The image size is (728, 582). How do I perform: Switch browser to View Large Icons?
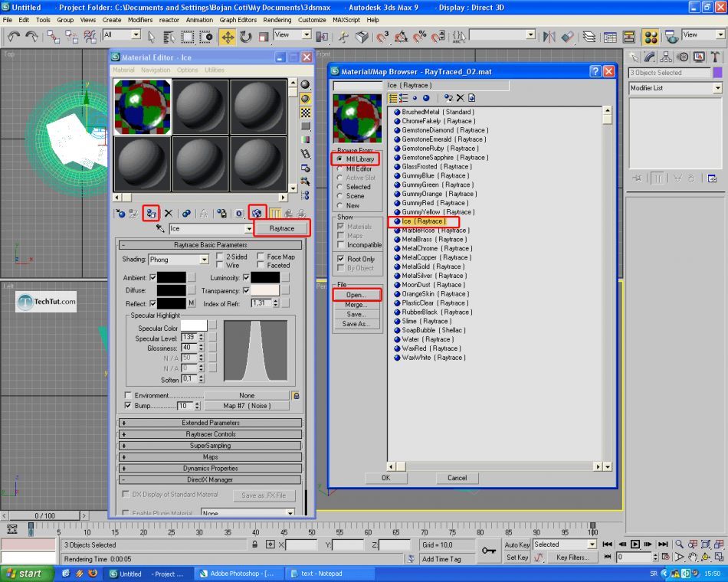pos(426,98)
